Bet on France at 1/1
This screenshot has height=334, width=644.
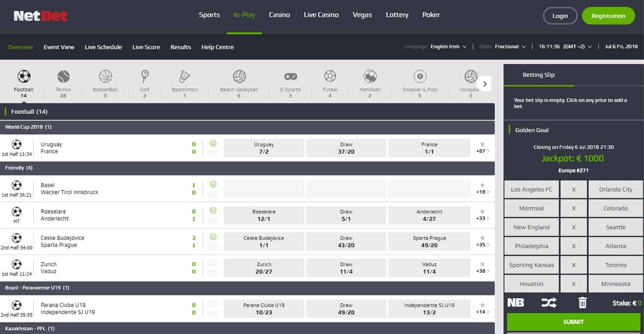pyautogui.click(x=429, y=148)
